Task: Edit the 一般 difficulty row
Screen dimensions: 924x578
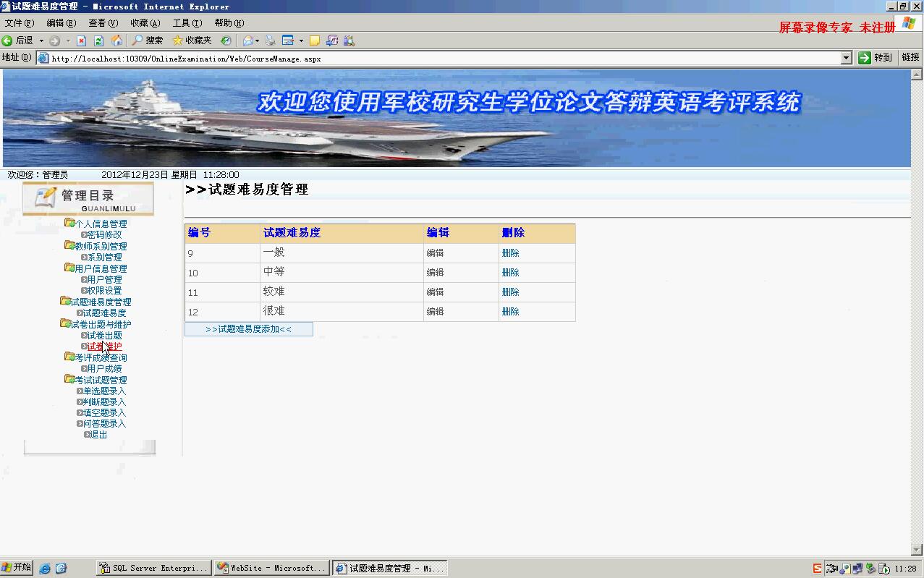Action: click(435, 253)
